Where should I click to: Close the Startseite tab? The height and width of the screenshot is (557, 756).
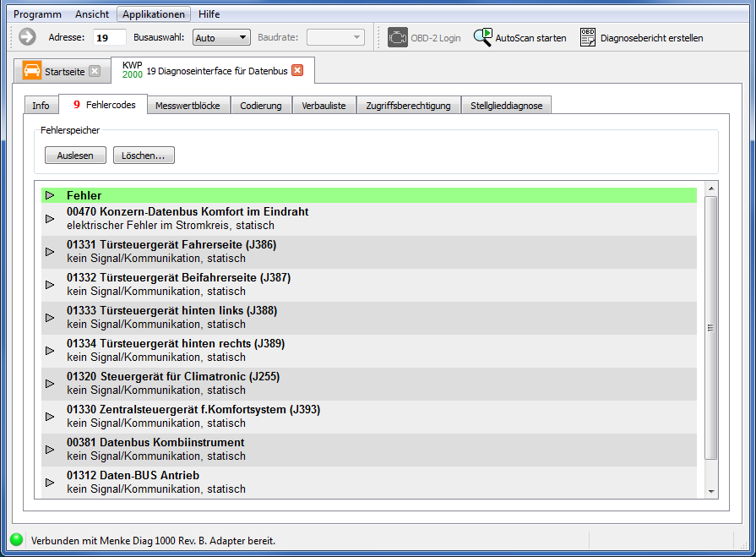pos(95,71)
